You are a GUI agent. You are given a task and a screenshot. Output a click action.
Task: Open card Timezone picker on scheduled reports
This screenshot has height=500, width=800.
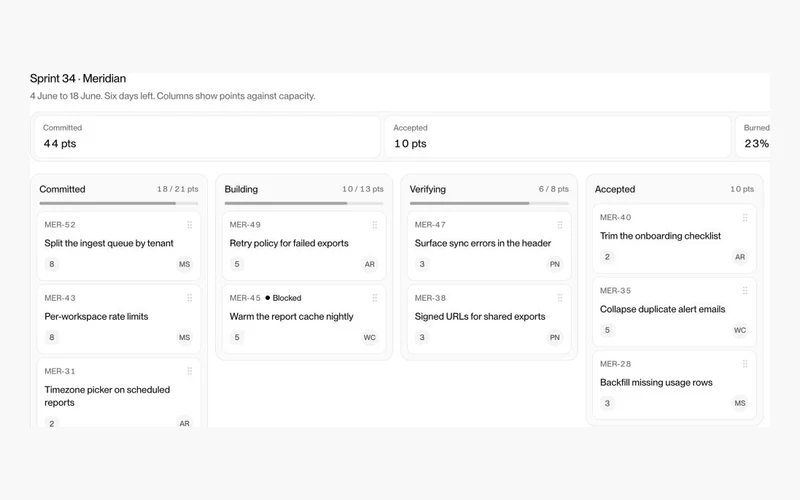point(119,393)
